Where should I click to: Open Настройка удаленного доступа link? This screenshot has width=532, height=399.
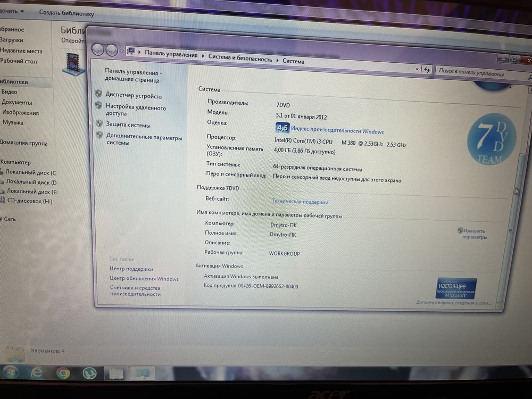point(135,110)
